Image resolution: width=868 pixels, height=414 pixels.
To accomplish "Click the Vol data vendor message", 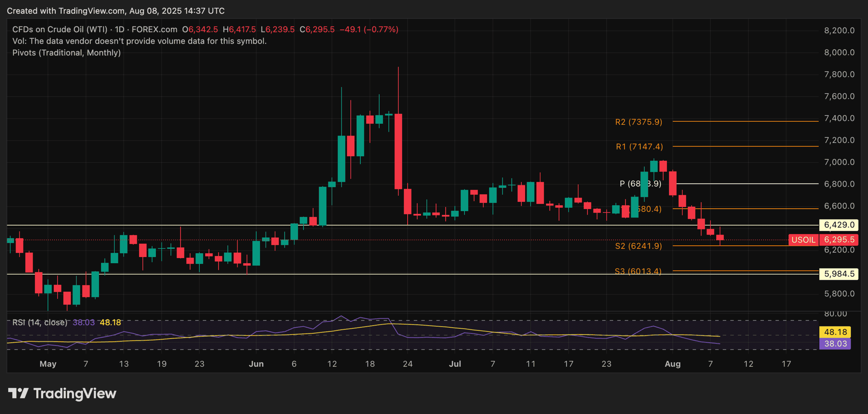I will click(139, 41).
